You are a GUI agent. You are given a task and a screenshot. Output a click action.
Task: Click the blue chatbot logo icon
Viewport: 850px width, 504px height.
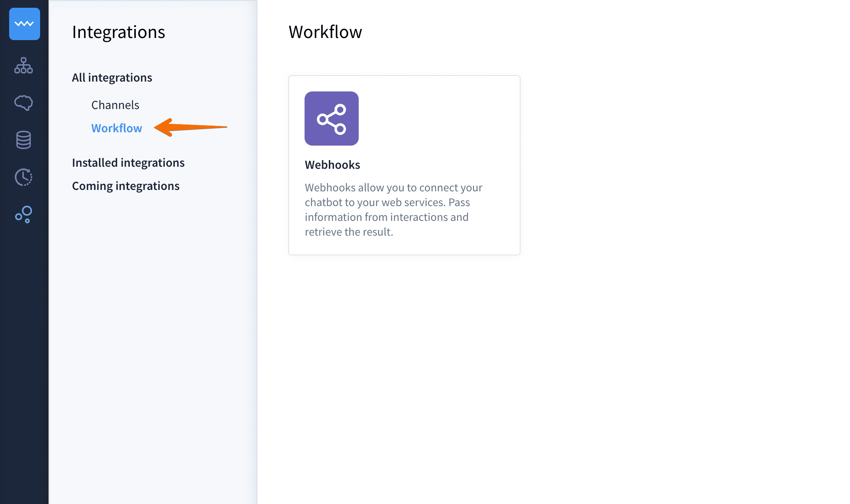pos(24,24)
